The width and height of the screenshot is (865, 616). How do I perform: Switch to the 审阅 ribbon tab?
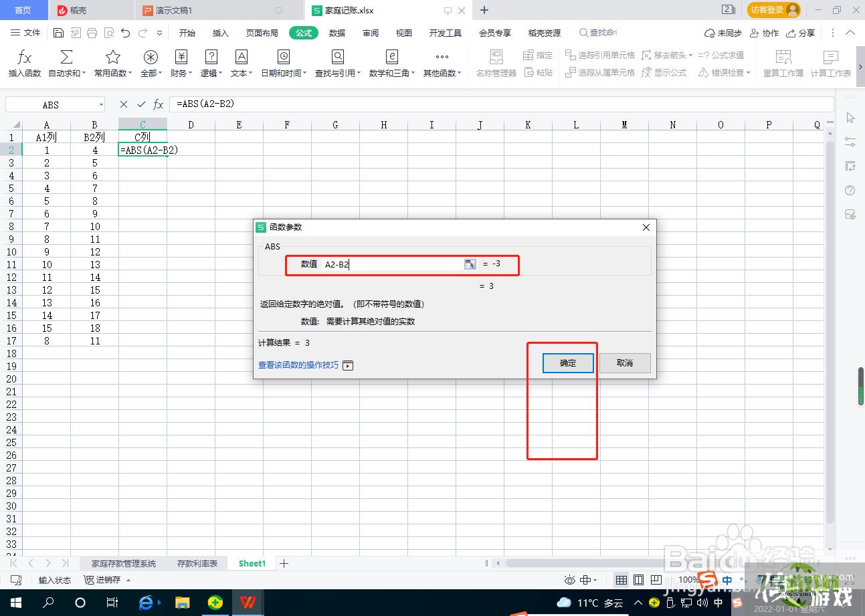(371, 33)
